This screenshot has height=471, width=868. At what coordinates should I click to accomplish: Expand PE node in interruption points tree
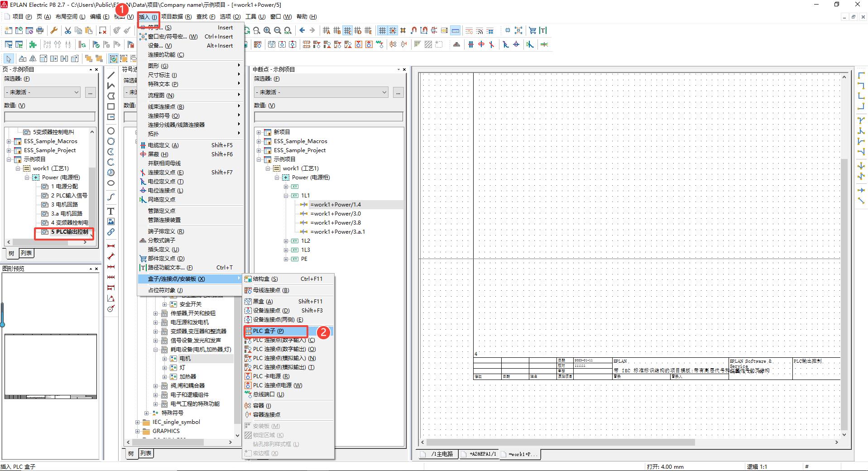[x=286, y=259]
